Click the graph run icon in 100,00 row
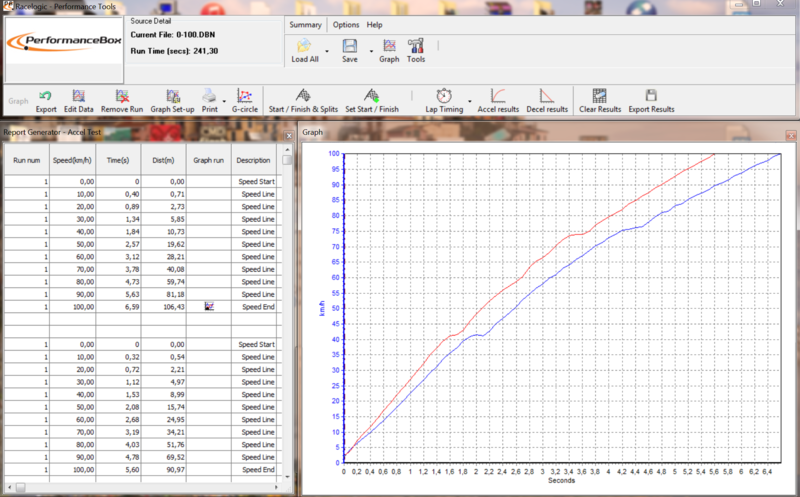 [x=210, y=307]
